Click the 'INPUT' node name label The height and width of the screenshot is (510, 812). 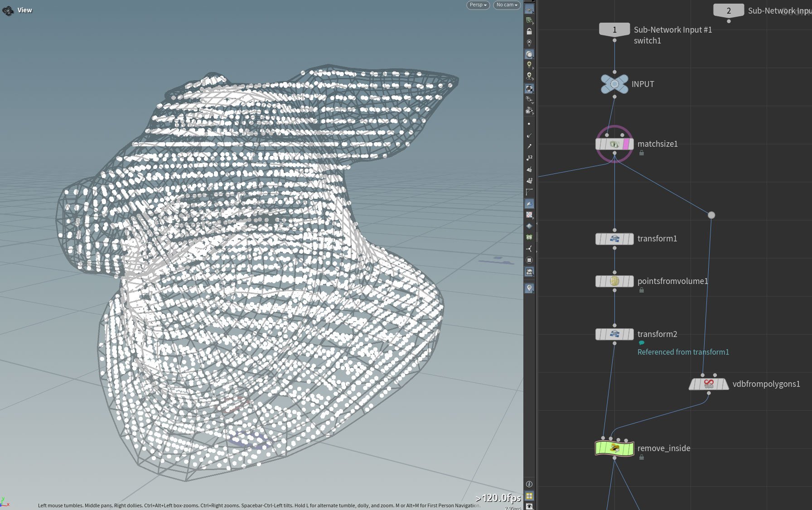tap(643, 84)
